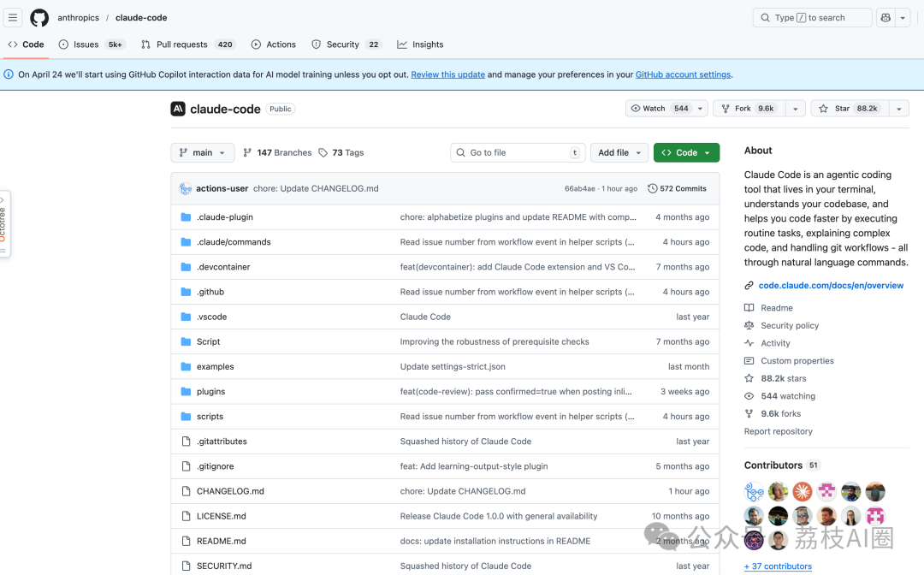Click the Go to file search field
This screenshot has width=924, height=575.
(x=518, y=152)
